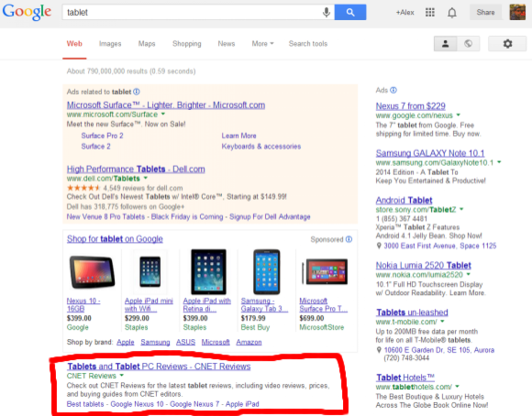The width and height of the screenshot is (532, 416).
Task: Open CNET Tablets and Tablet PC Reviews result
Action: point(159,367)
